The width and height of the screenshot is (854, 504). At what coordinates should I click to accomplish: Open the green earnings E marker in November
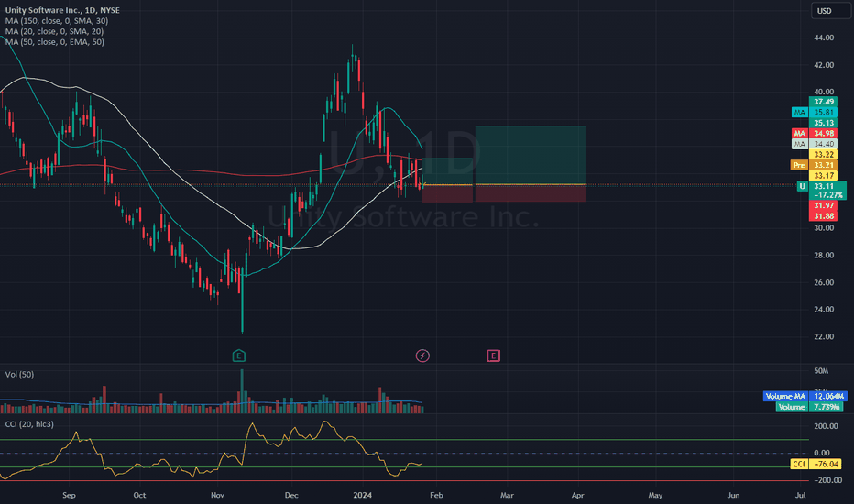[x=238, y=356]
